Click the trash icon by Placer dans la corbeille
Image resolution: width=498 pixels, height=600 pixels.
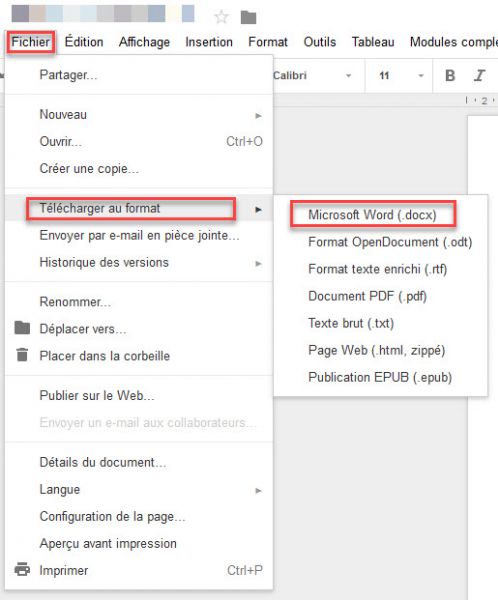click(22, 355)
